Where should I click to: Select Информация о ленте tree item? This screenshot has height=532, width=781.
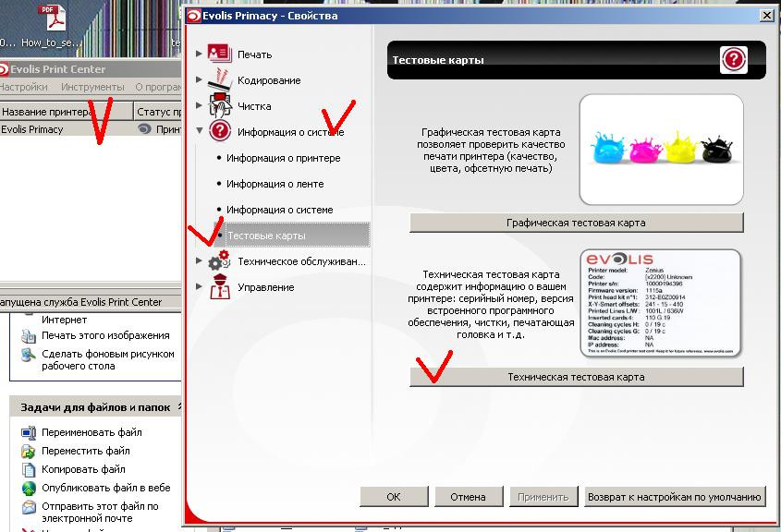point(275,184)
